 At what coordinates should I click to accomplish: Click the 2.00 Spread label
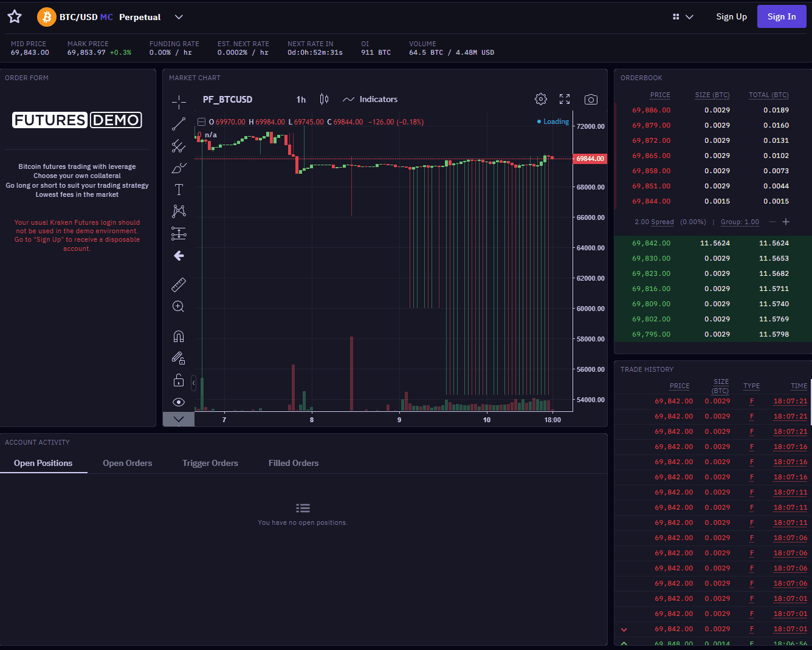[654, 222]
